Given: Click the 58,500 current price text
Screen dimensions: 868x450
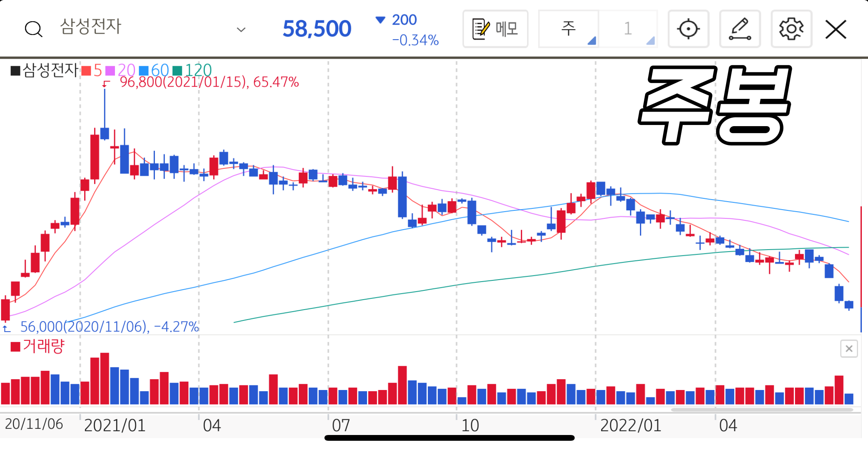Looking at the screenshot, I should coord(317,29).
